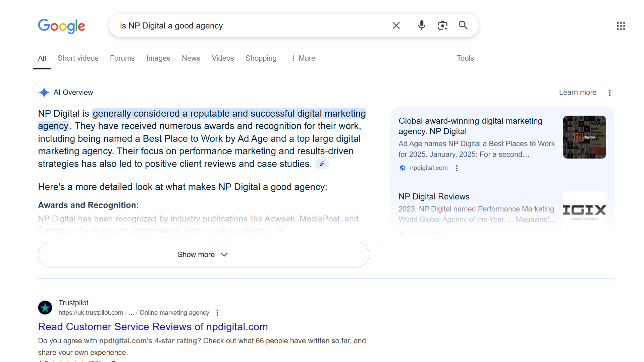
Task: Switch to the Images tab
Action: [x=158, y=58]
